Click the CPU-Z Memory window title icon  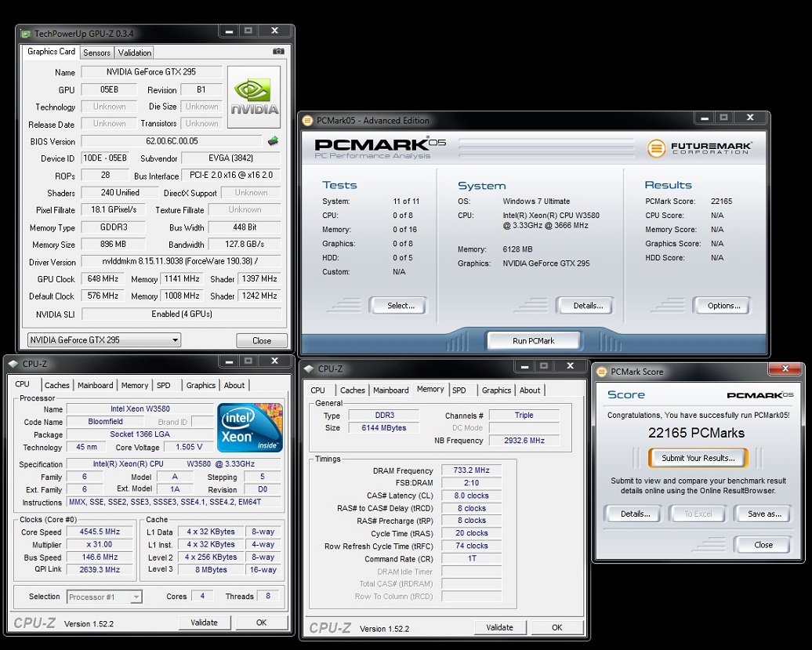[309, 369]
